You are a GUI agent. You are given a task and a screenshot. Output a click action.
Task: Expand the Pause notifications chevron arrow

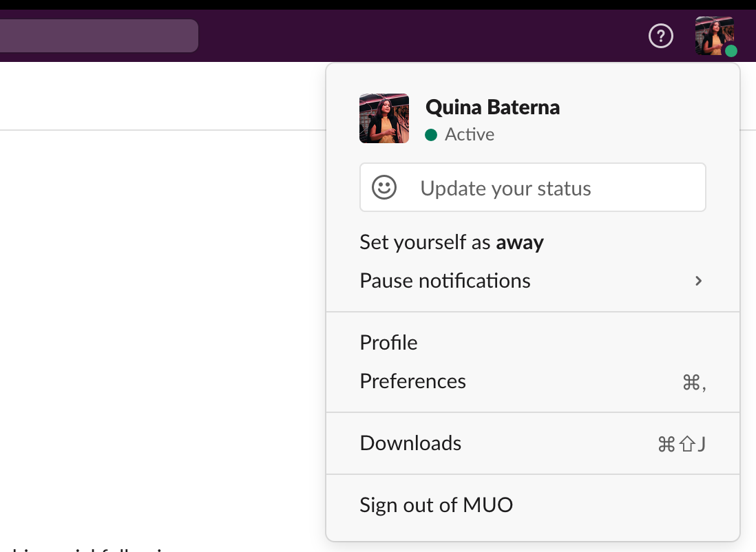(x=698, y=281)
